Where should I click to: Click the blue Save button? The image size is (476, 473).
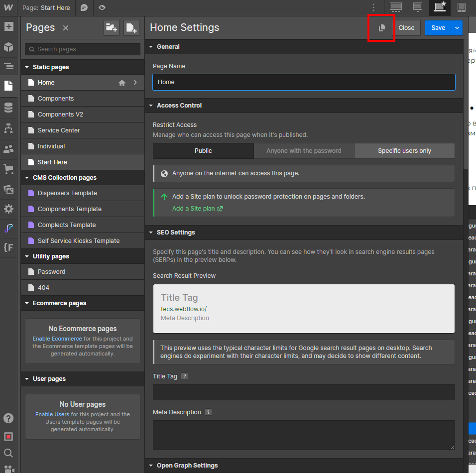tap(438, 28)
